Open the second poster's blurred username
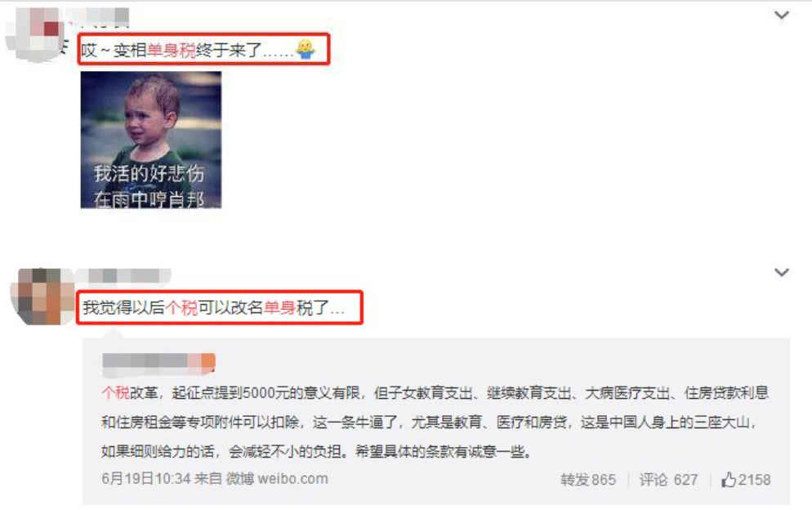The height and width of the screenshot is (510, 812). click(125, 276)
